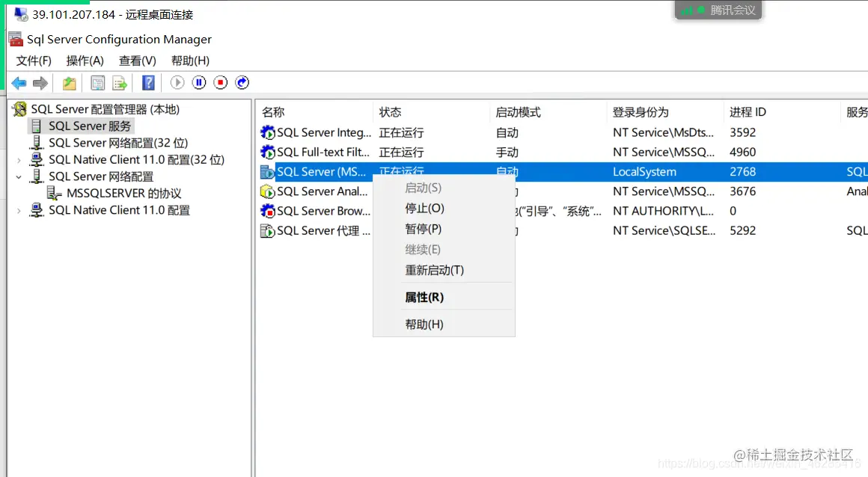Click the SQL Server Brow... service icon

pyautogui.click(x=267, y=211)
